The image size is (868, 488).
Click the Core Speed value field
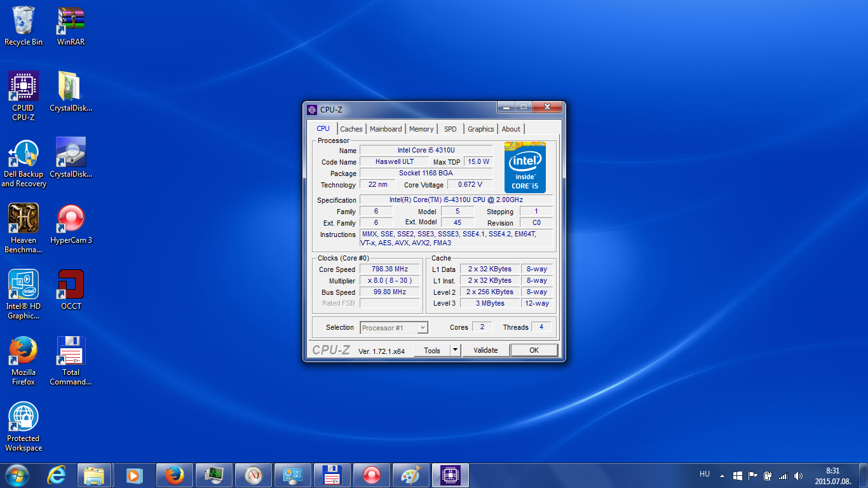pos(390,269)
